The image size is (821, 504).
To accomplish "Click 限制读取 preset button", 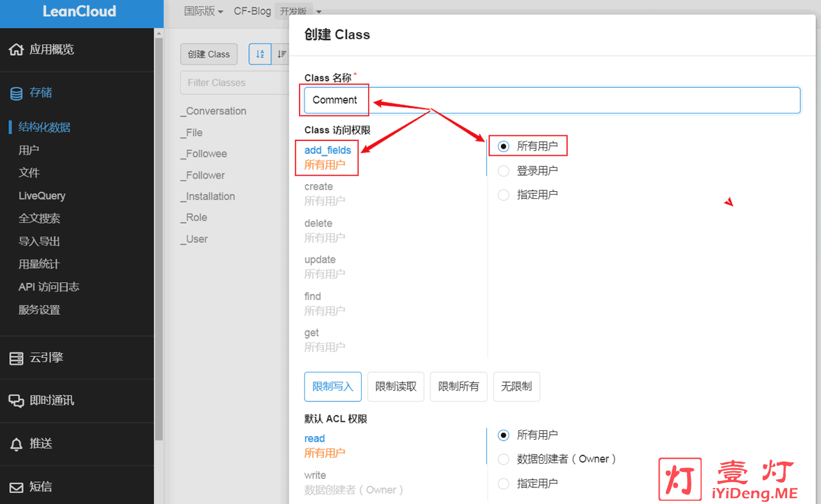I will (x=396, y=387).
